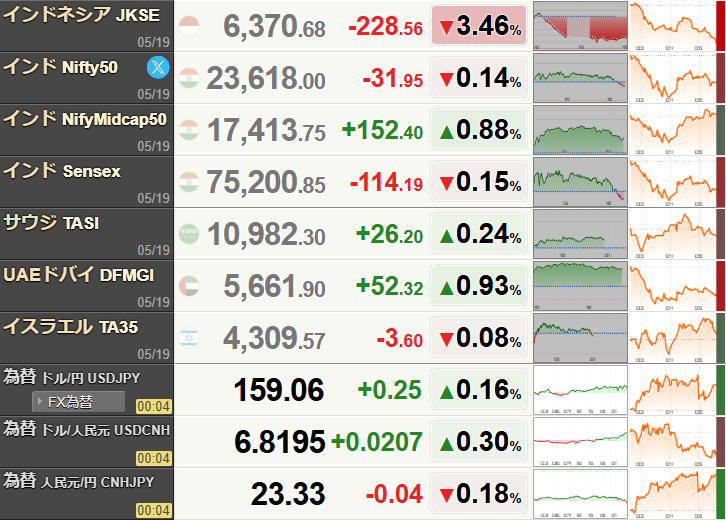The height and width of the screenshot is (520, 726).
Task: Click the 23,618.00 index value
Action: 266,78
